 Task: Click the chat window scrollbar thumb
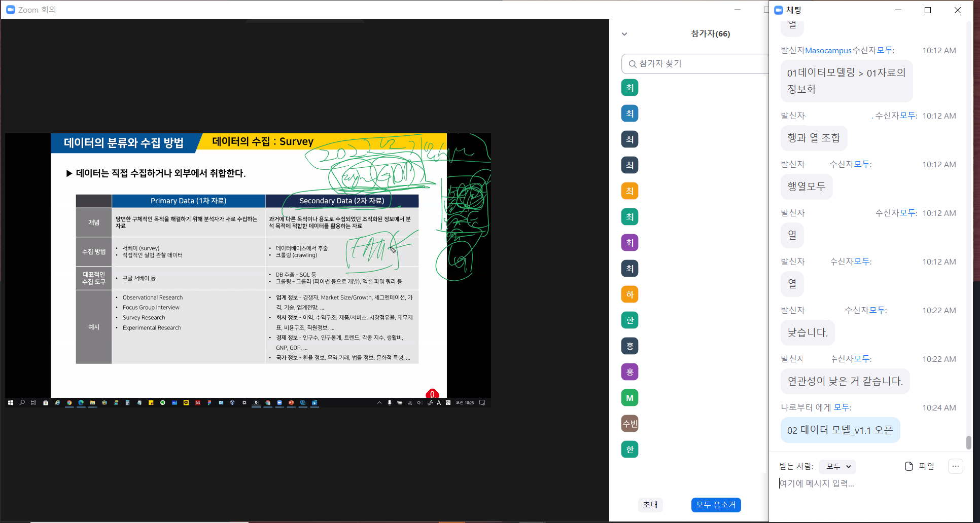click(x=968, y=442)
